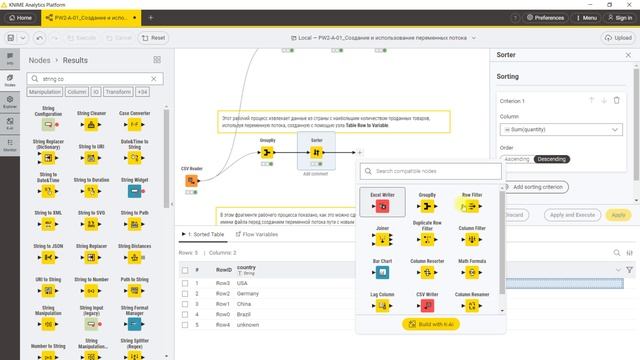Check the row for Brazil
This screenshot has width=640, height=360.
pos(185,314)
